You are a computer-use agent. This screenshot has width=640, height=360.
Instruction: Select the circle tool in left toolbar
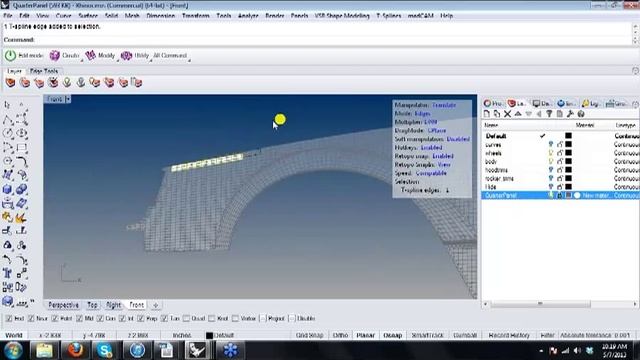click(x=8, y=133)
